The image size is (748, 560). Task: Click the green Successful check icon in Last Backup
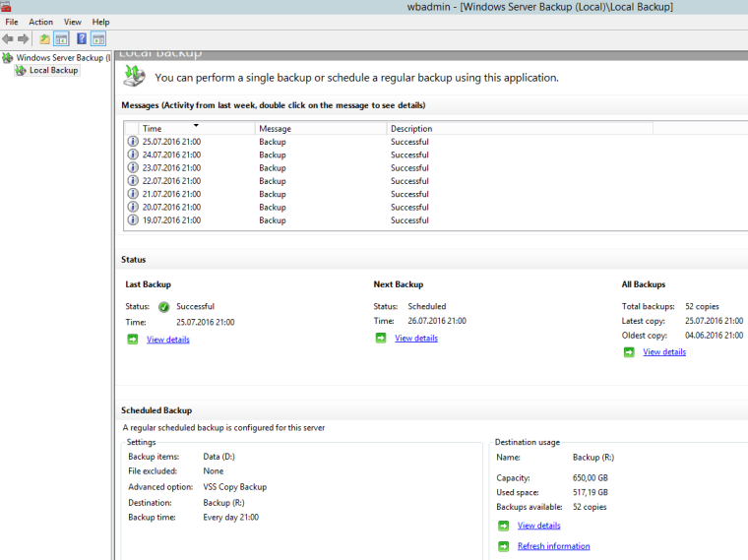point(163,307)
